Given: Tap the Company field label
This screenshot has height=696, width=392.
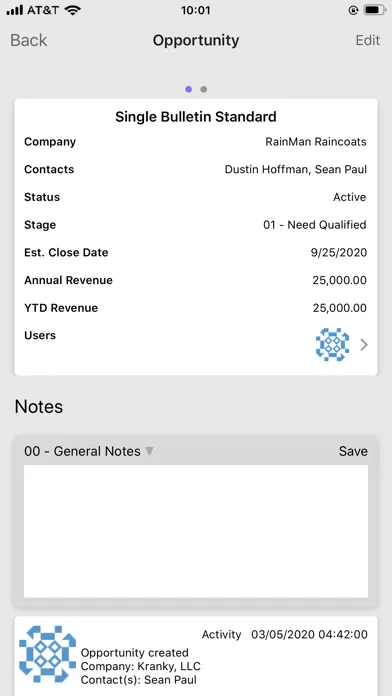Looking at the screenshot, I should tap(50, 142).
